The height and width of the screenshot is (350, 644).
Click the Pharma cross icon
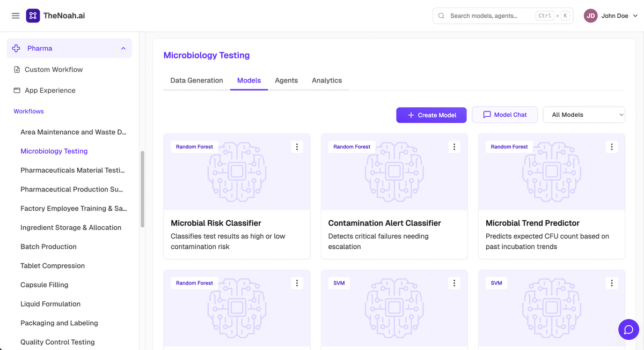coord(16,48)
